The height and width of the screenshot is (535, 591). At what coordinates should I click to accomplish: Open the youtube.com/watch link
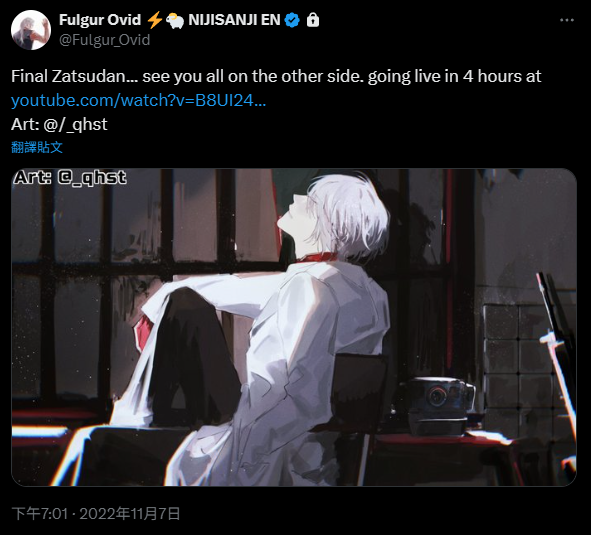(138, 100)
